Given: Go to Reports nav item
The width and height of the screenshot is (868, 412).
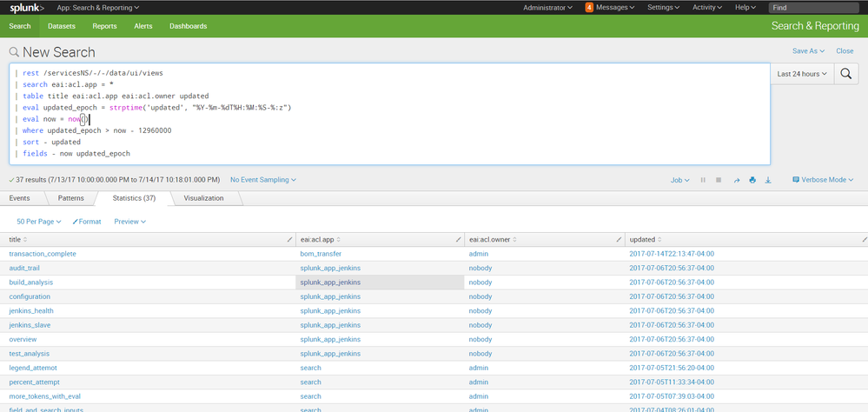Looking at the screenshot, I should [104, 26].
